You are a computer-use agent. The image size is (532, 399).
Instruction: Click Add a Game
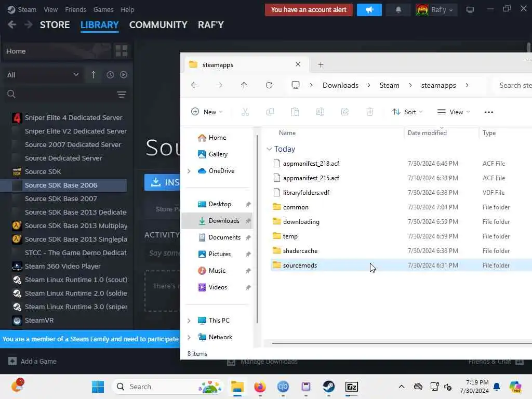coord(32,362)
